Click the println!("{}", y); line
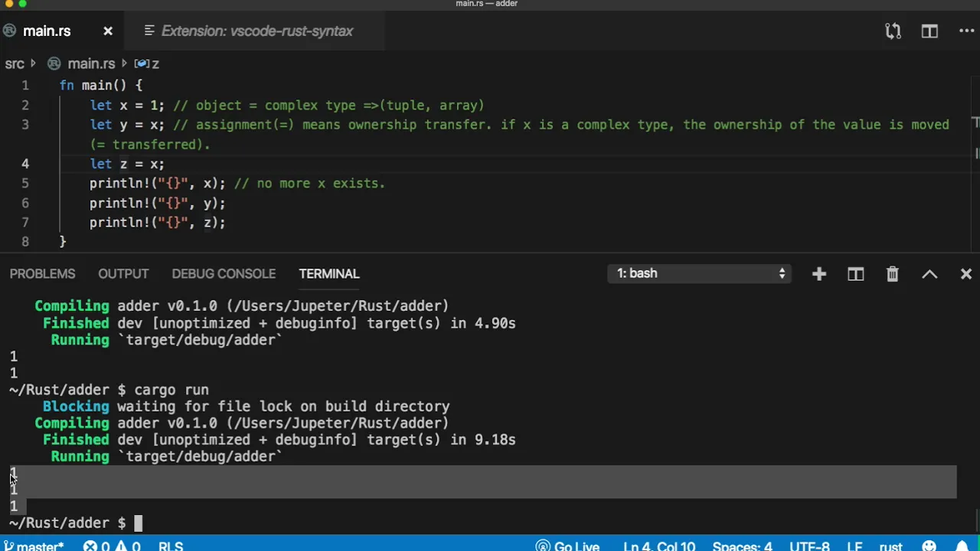Screen dimensions: 980x551 pos(157,203)
